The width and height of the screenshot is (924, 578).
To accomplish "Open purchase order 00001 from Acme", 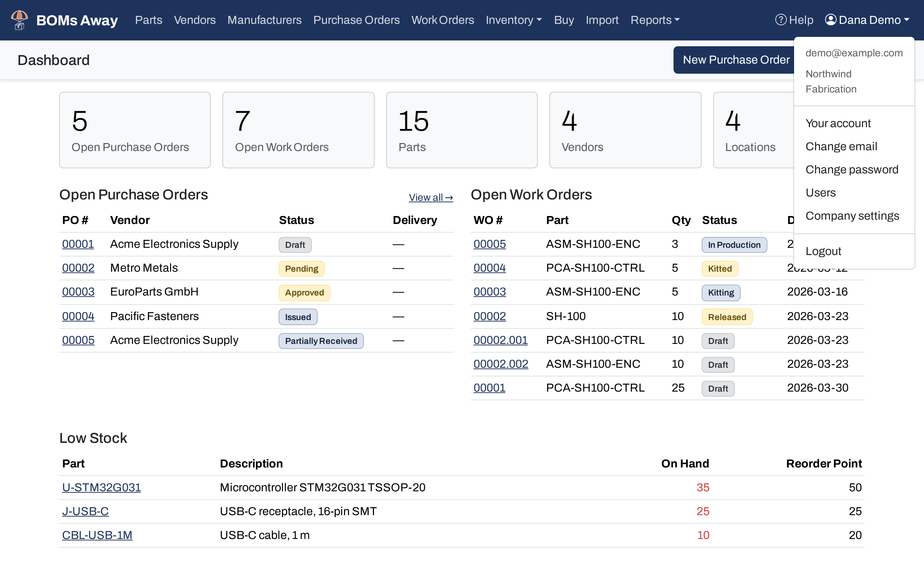I will [x=78, y=244].
